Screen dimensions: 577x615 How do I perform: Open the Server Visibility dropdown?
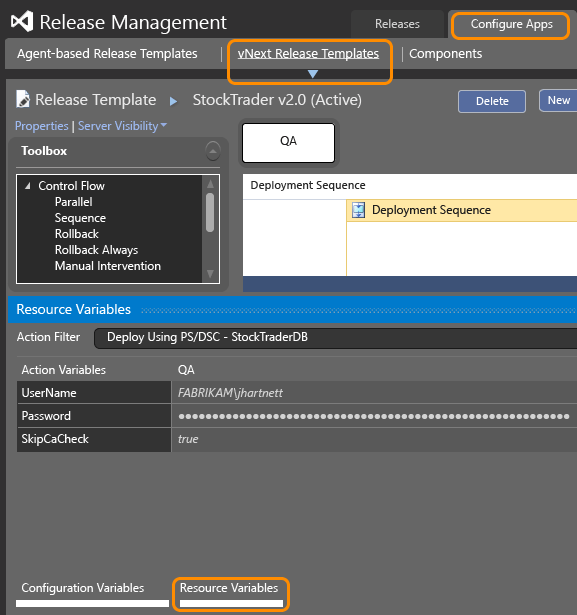point(122,126)
